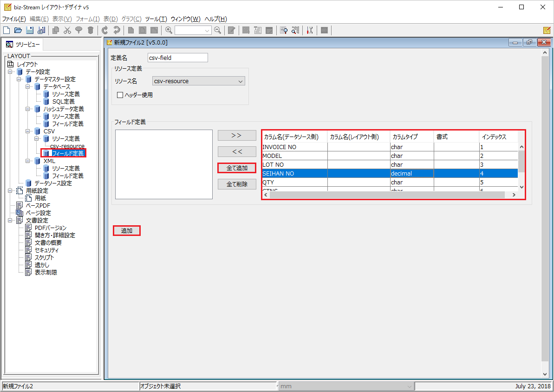This screenshot has height=392, width=554.
Task: Click the save floppy disk icon
Action: coord(30,30)
